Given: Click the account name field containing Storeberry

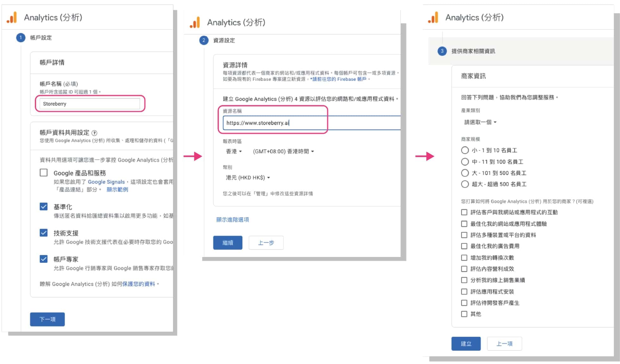Looking at the screenshot, I should [x=90, y=104].
